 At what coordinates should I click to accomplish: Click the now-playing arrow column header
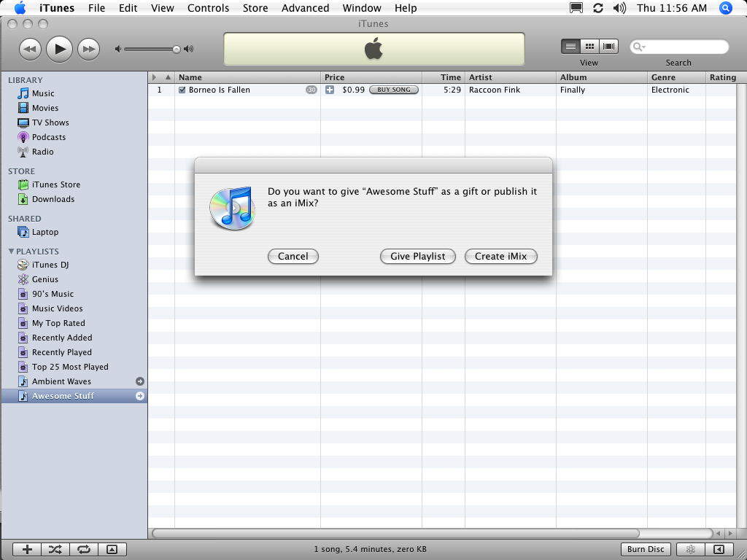click(x=155, y=77)
